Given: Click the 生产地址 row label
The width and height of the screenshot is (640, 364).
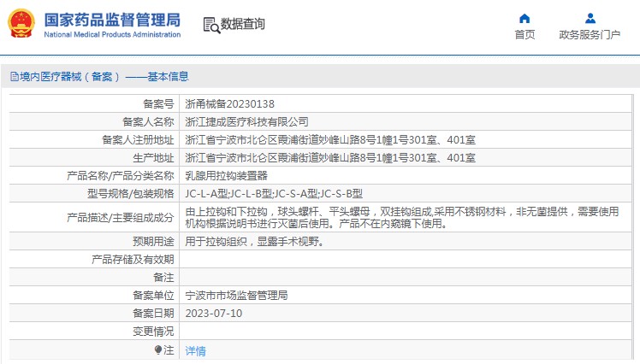Looking at the screenshot, I should tap(153, 158).
